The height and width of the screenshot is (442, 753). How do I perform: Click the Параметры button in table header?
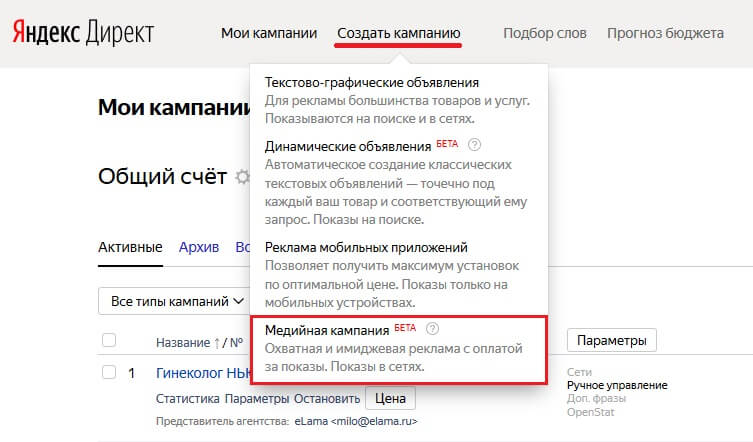[611, 340]
